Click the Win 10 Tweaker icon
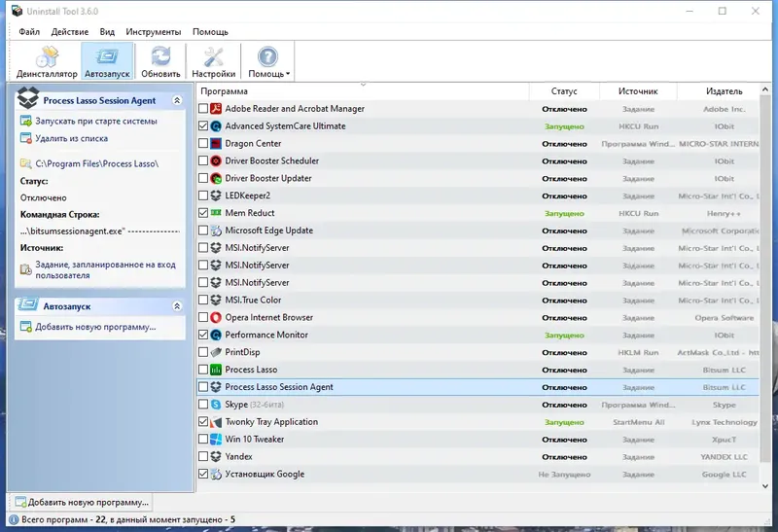Screen dimensions: 778x532 click(216, 440)
